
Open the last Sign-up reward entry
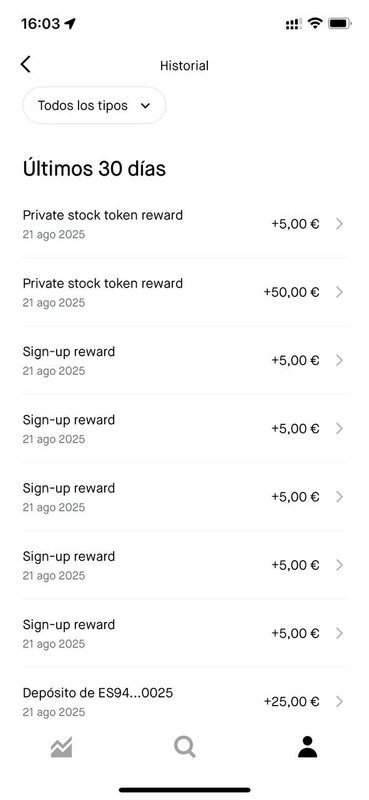tap(184, 633)
